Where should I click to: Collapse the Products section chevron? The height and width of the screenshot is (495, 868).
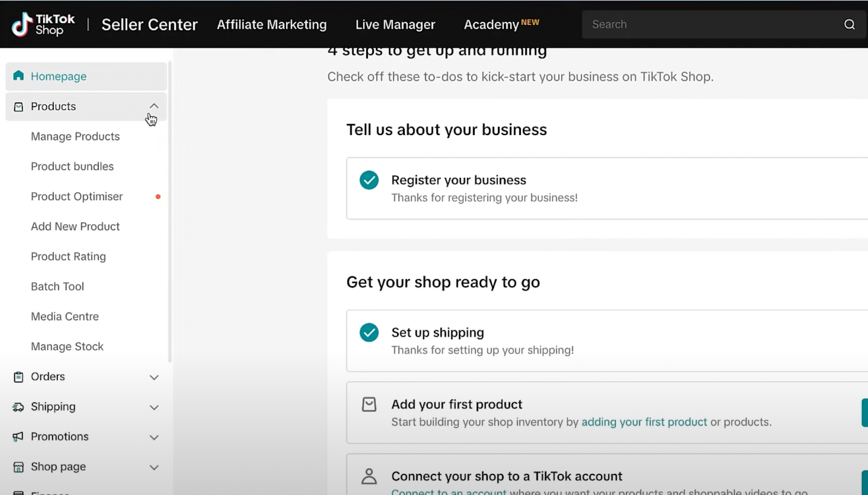point(154,106)
